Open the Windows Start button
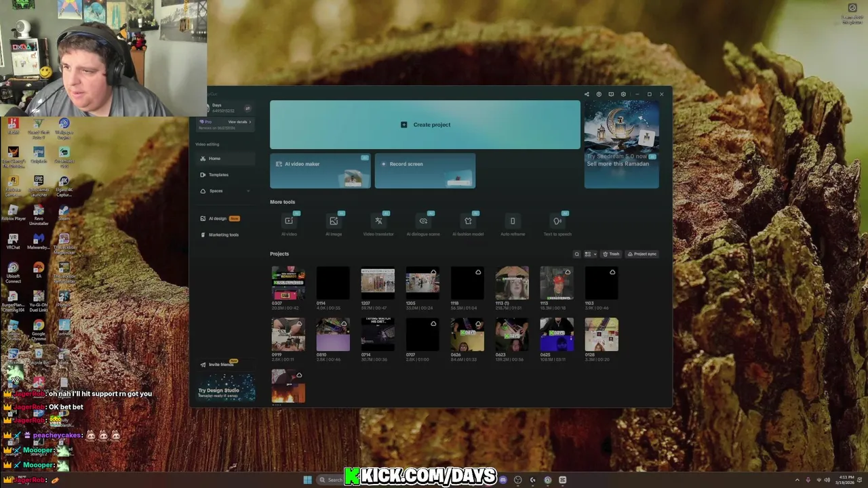 click(x=308, y=480)
